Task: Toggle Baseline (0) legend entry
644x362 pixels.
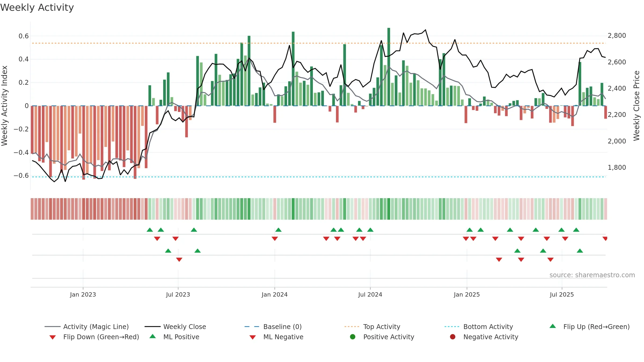Action: click(273, 327)
